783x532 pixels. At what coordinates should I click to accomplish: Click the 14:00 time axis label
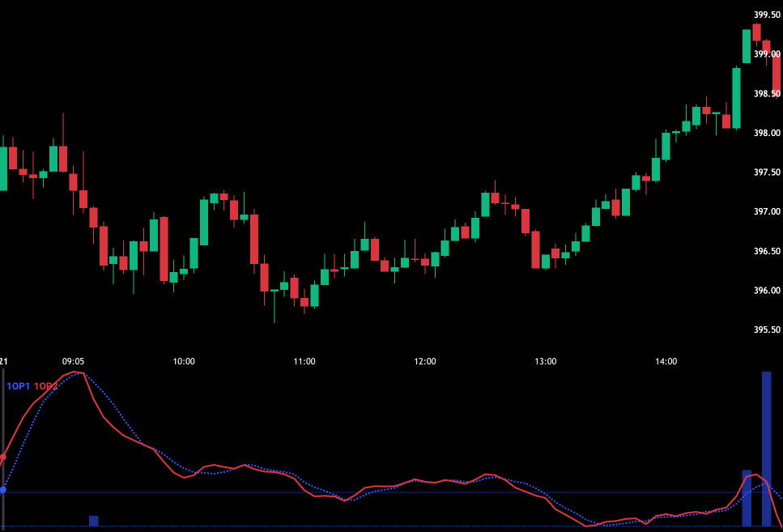pyautogui.click(x=666, y=362)
